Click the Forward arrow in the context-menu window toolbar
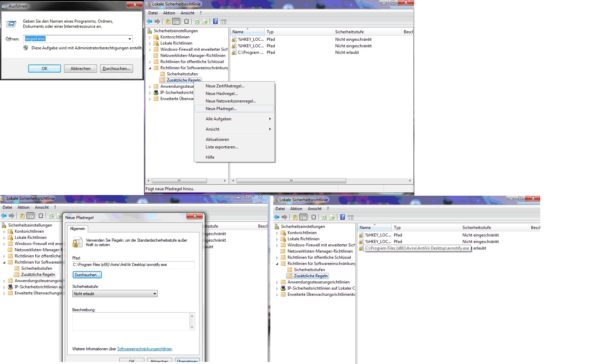Viewport: 592px width, 364px height. 157,22
